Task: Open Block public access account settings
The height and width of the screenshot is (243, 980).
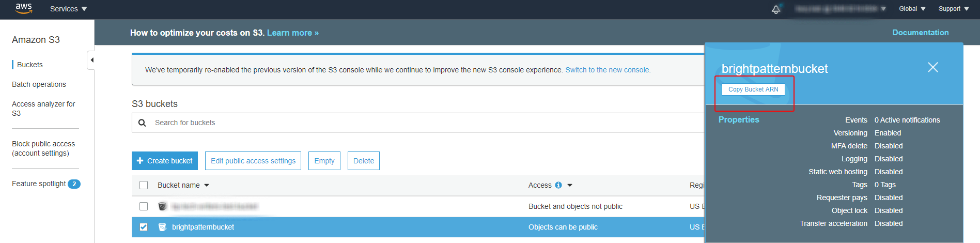Action: [43, 148]
